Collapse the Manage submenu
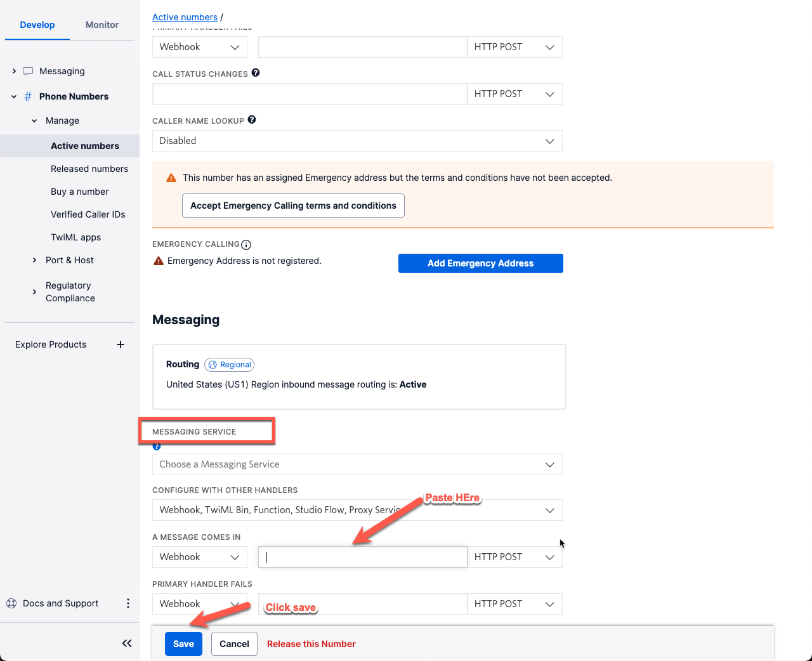The width and height of the screenshot is (812, 661). tap(34, 121)
